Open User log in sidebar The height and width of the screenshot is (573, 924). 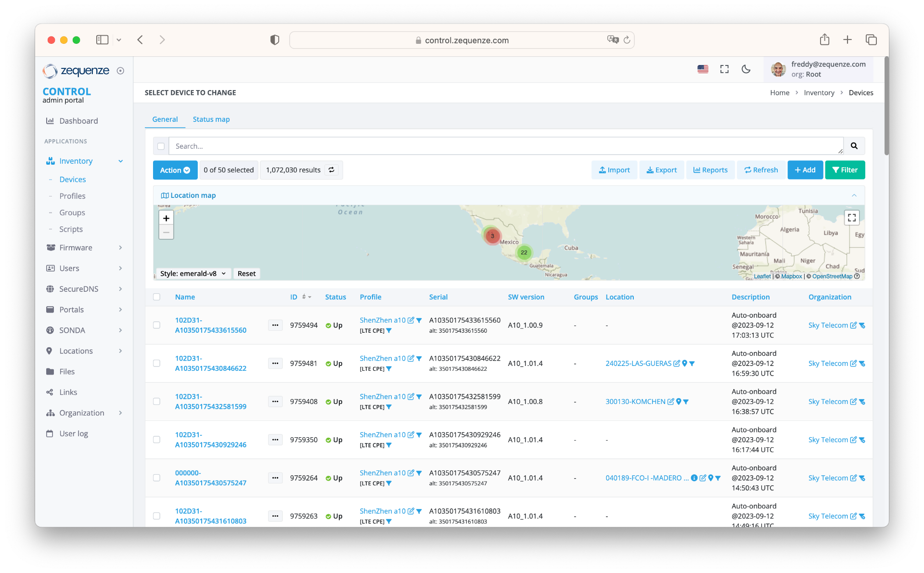coord(73,434)
